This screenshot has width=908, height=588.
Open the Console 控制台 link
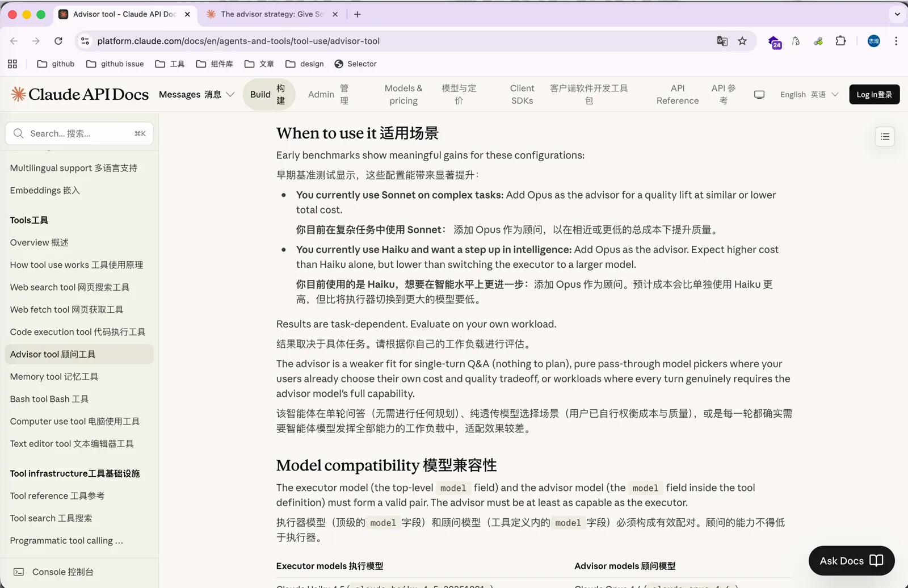(54, 572)
